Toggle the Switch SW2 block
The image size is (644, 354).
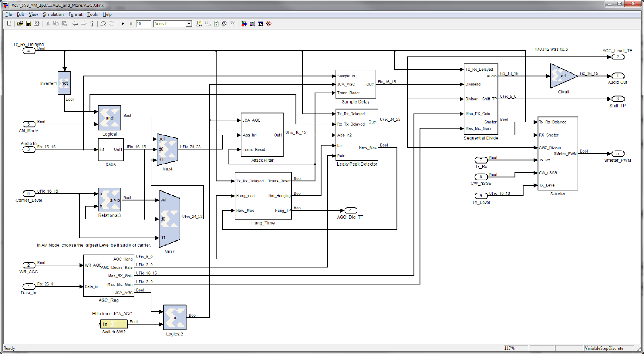coord(114,324)
